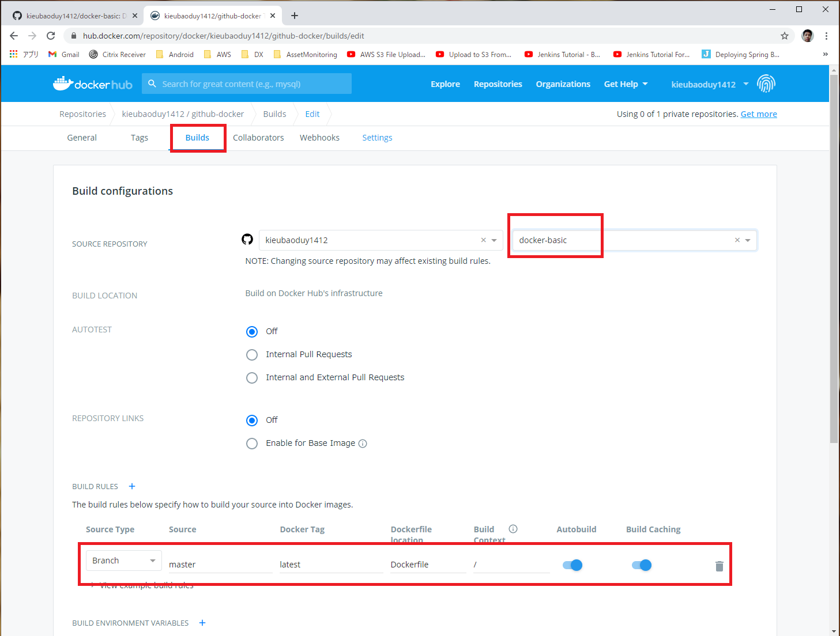
Task: Close the docker-basic GitHub browser tab
Action: click(135, 16)
